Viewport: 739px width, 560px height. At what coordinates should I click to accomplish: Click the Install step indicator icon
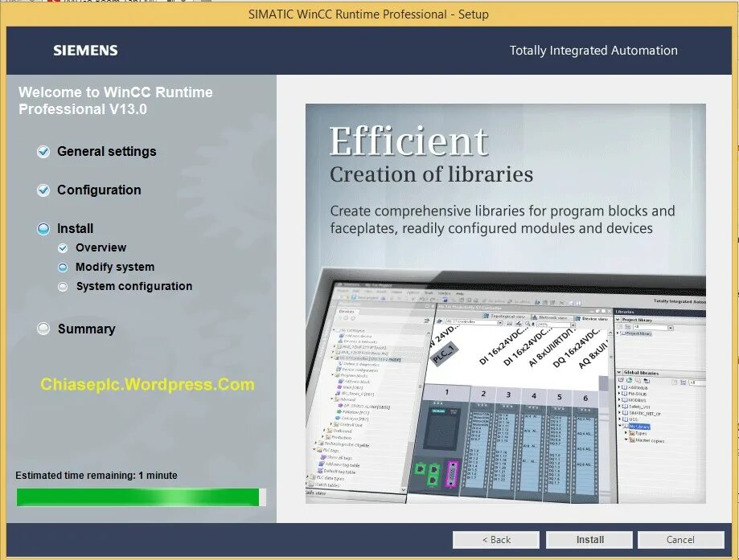click(x=43, y=229)
